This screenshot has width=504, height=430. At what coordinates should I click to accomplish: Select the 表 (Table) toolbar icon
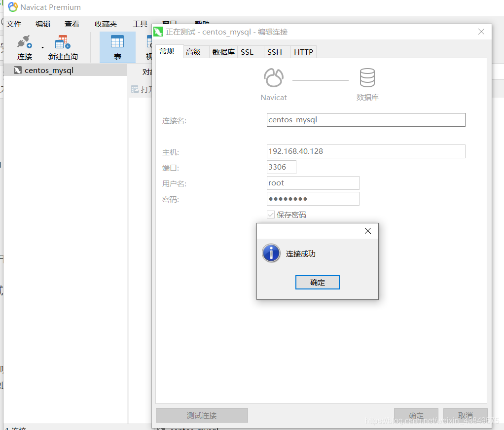pyautogui.click(x=117, y=47)
